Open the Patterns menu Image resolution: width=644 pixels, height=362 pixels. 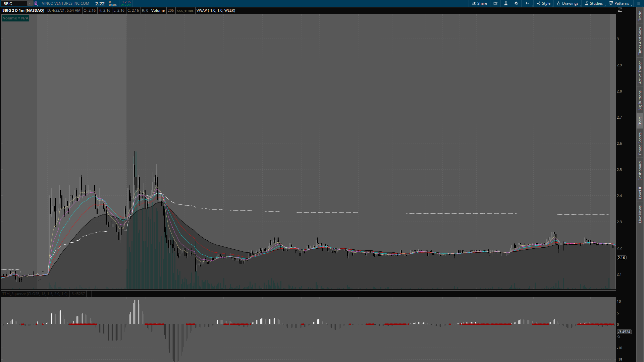pos(619,3)
